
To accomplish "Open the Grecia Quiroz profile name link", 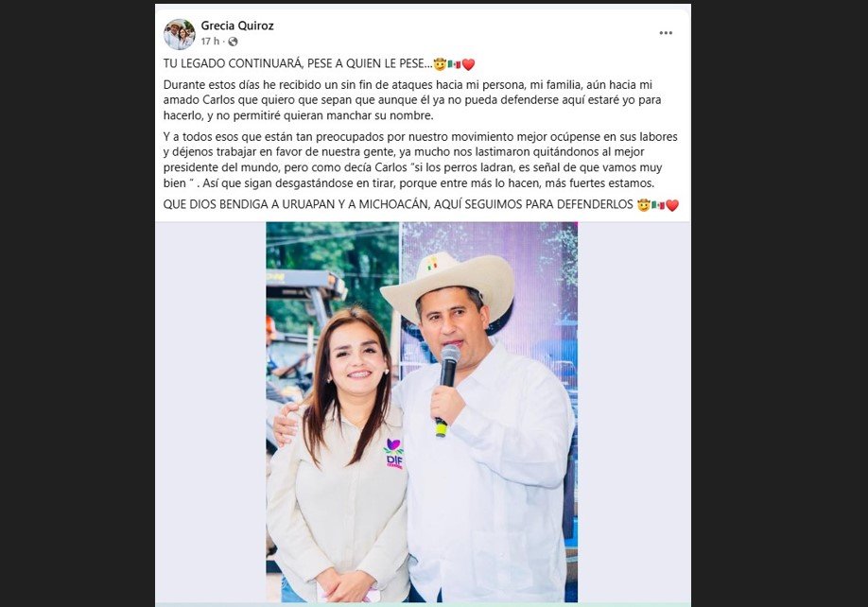I will [x=237, y=26].
